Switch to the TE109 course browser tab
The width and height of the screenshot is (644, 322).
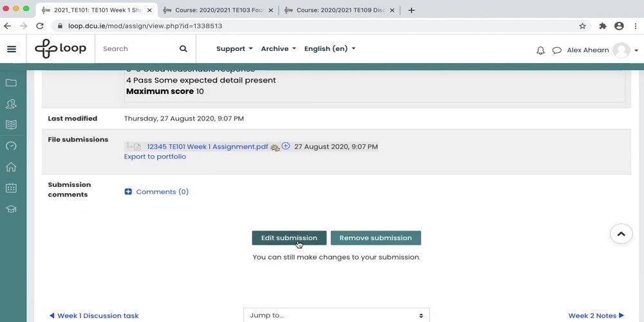coord(339,10)
